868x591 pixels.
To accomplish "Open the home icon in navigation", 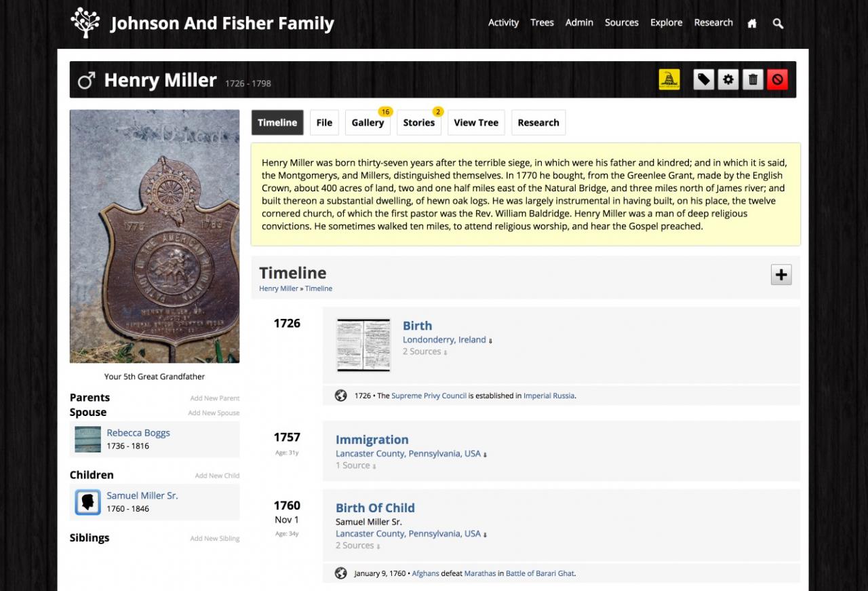I will 752,23.
